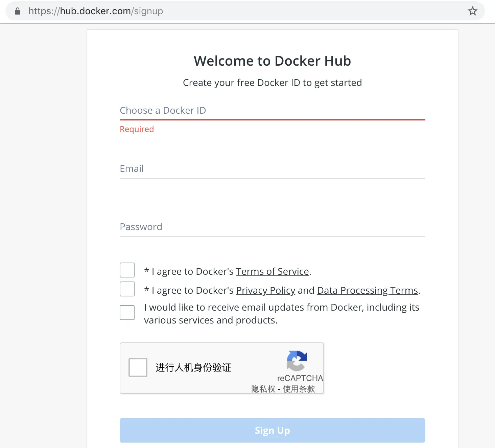Open the Privacy Policy link
The width and height of the screenshot is (495, 448).
tap(266, 290)
